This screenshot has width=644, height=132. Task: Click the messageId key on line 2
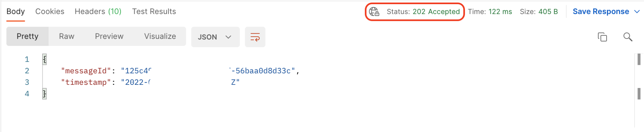point(86,71)
